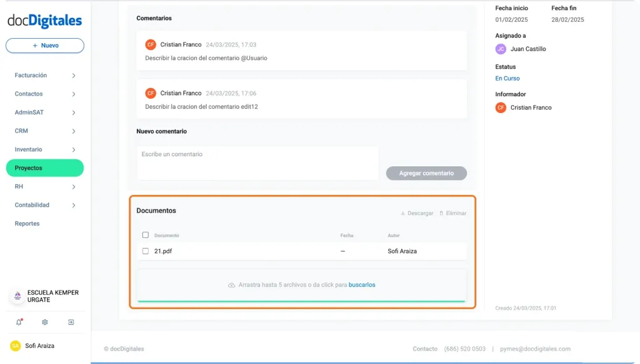
Task: Select Reportes in the sidebar
Action: (x=27, y=224)
